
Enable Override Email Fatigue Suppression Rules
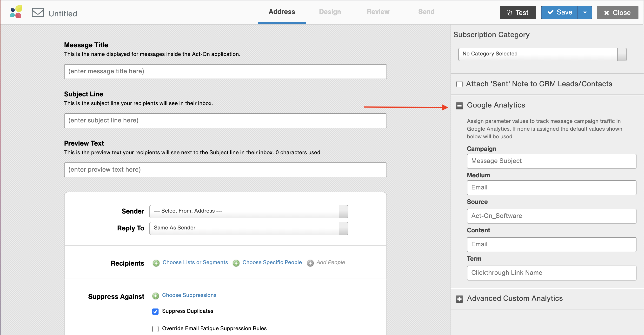pos(155,328)
